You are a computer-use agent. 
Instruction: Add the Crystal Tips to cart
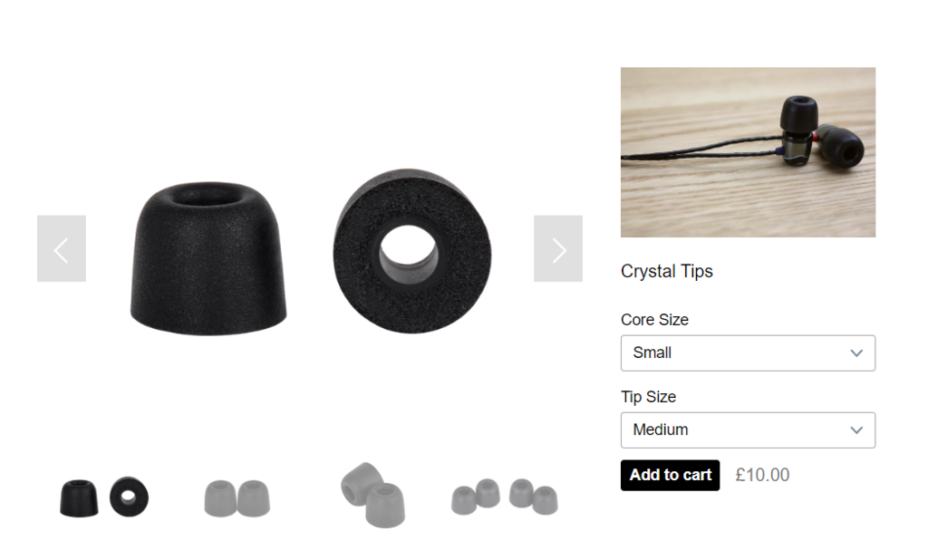point(670,476)
